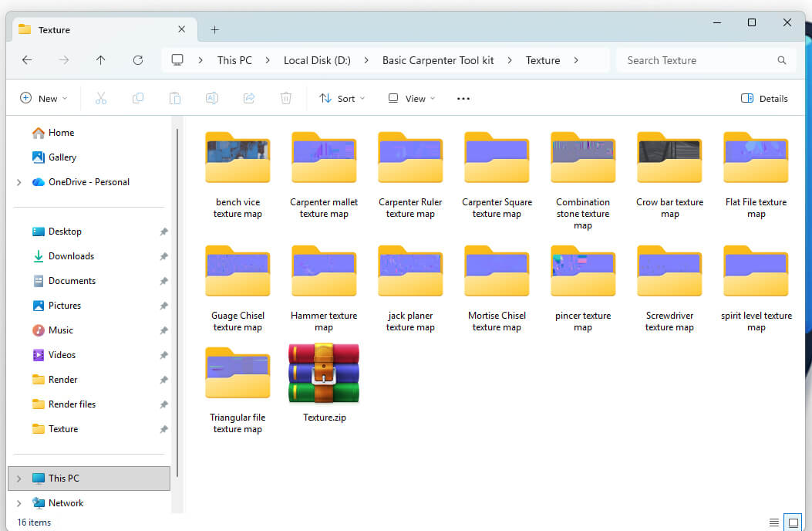Viewport: 812px width, 531px height.
Task: Switch to details list view layout
Action: [774, 523]
